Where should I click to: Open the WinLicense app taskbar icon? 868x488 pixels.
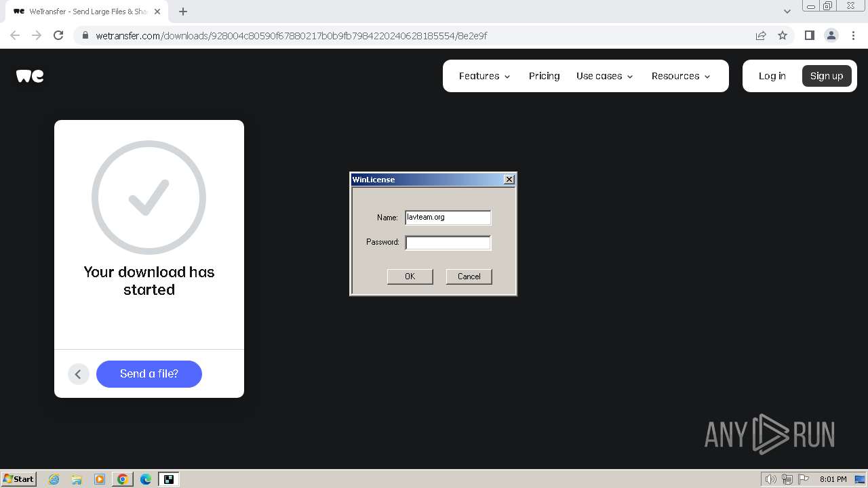(x=169, y=479)
